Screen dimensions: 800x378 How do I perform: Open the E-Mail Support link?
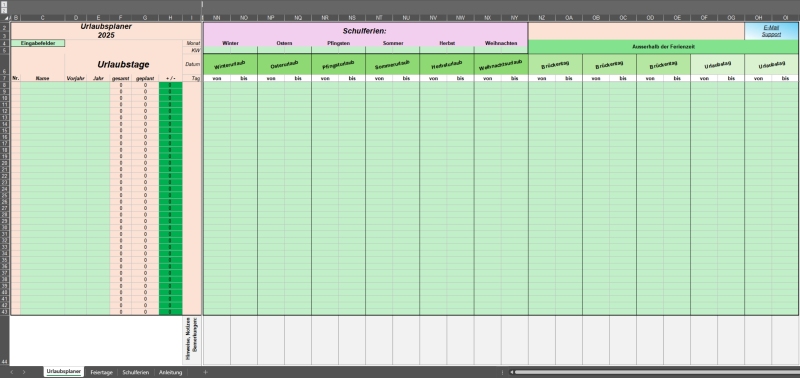pos(771,31)
